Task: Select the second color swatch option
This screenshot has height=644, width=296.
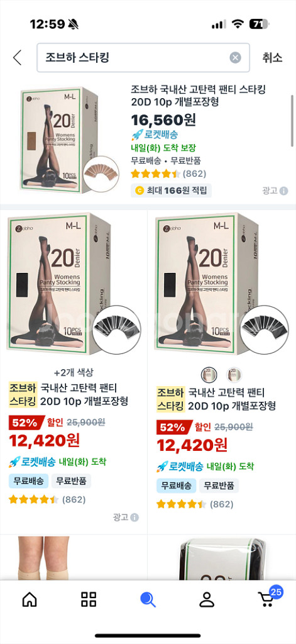Action: tap(234, 375)
